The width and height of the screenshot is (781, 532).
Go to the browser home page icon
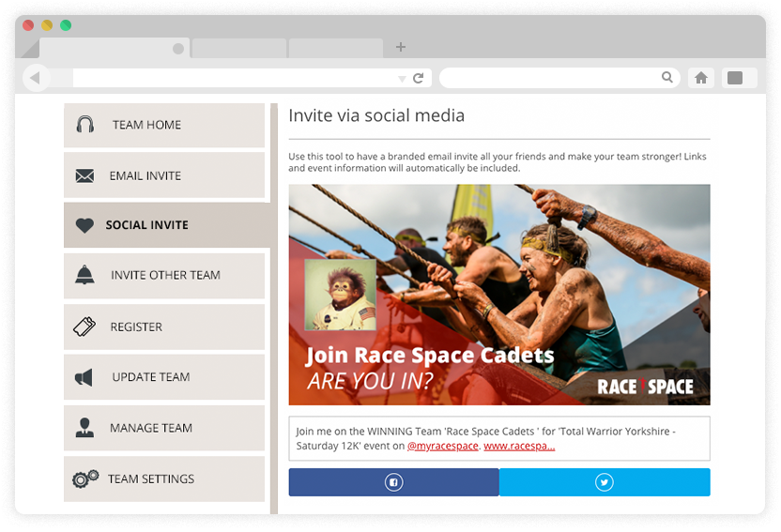click(x=701, y=78)
